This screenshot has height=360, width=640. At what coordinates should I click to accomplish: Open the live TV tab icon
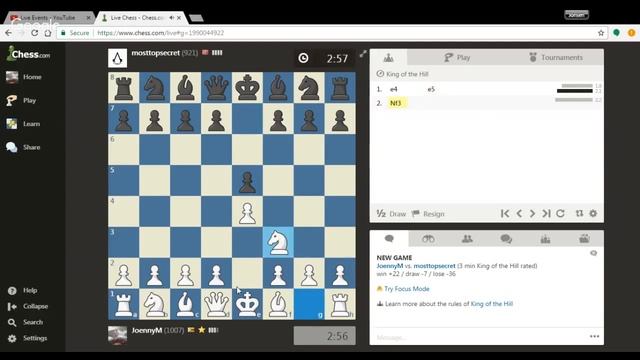(x=584, y=238)
